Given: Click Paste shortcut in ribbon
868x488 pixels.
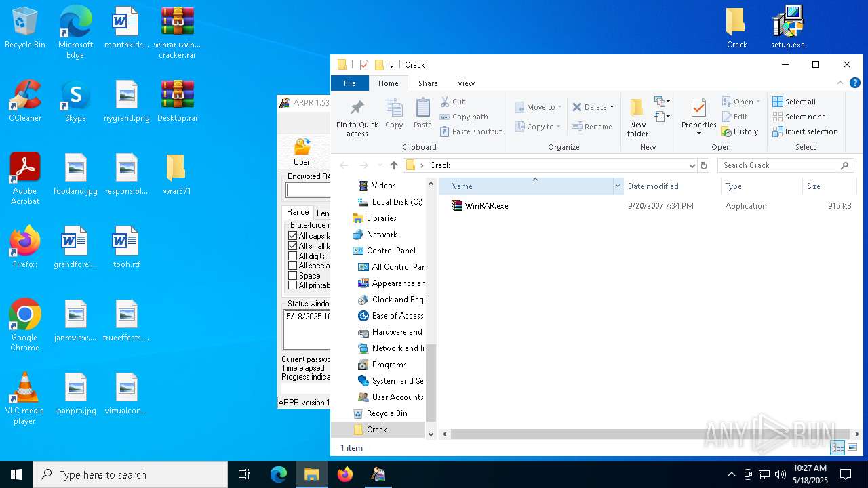Looking at the screenshot, I should pos(471,131).
